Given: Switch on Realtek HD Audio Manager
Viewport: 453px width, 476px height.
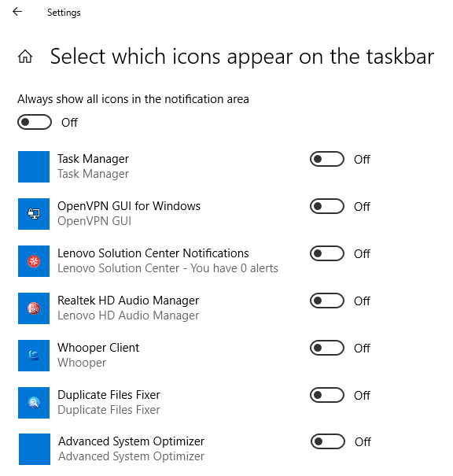Looking at the screenshot, I should (x=327, y=301).
